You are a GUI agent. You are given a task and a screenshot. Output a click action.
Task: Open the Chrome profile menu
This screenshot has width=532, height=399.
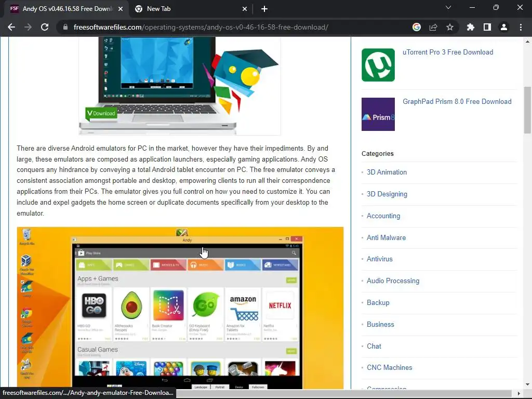(x=504, y=27)
